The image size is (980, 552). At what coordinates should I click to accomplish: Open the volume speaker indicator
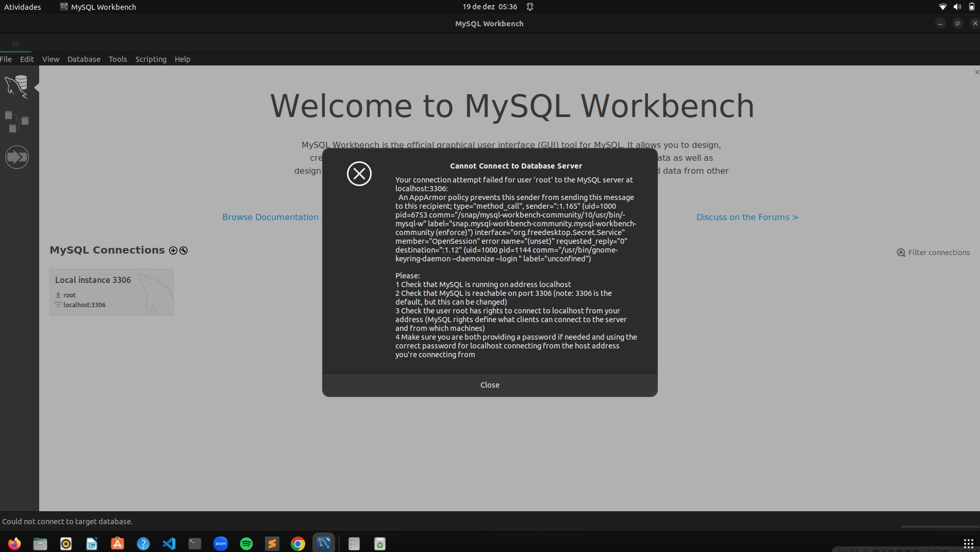click(957, 7)
